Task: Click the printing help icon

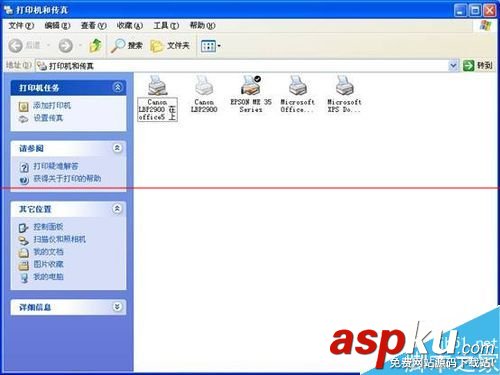Action: point(24,180)
